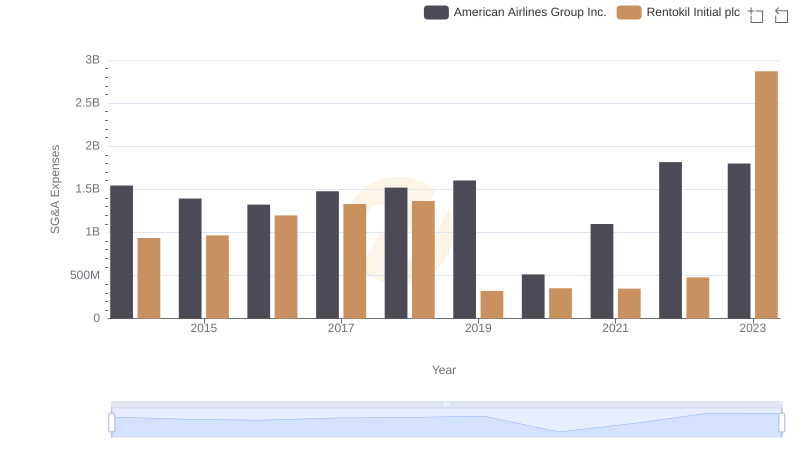The width and height of the screenshot is (800, 461).
Task: Click Rentokil 2020 orange bar
Action: click(x=561, y=303)
